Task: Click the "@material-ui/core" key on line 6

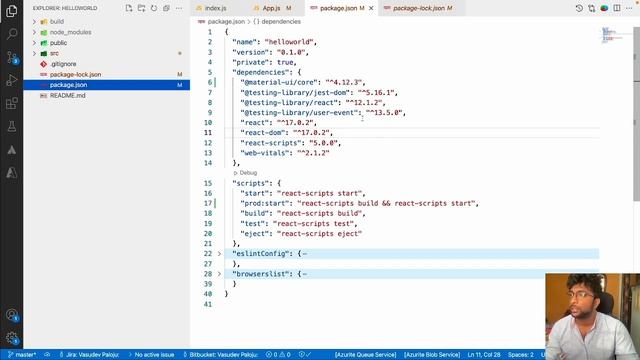Action: pos(279,82)
